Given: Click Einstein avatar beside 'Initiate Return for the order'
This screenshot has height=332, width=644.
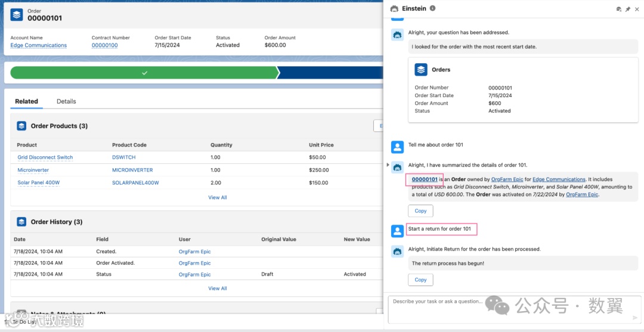Looking at the screenshot, I should click(397, 252).
